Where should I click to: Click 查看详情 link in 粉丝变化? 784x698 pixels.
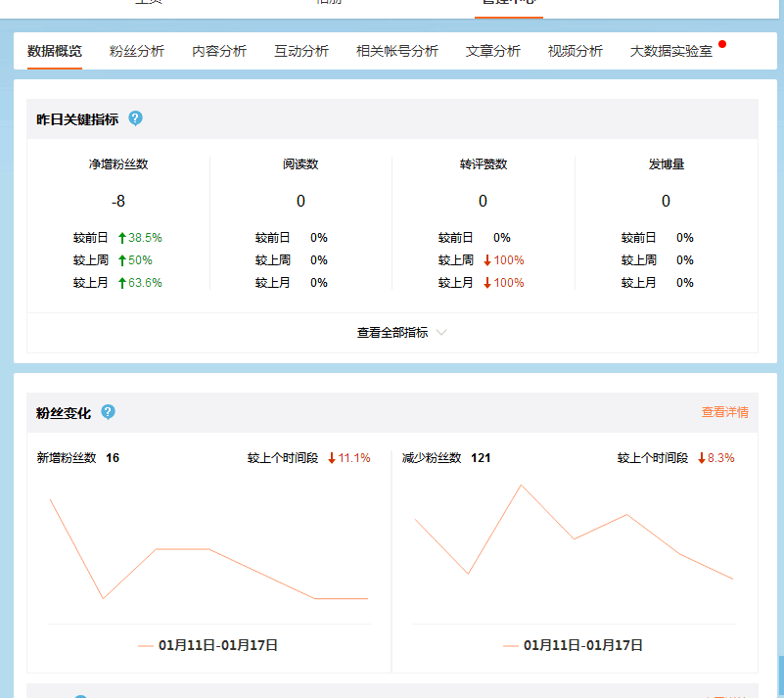point(725,412)
